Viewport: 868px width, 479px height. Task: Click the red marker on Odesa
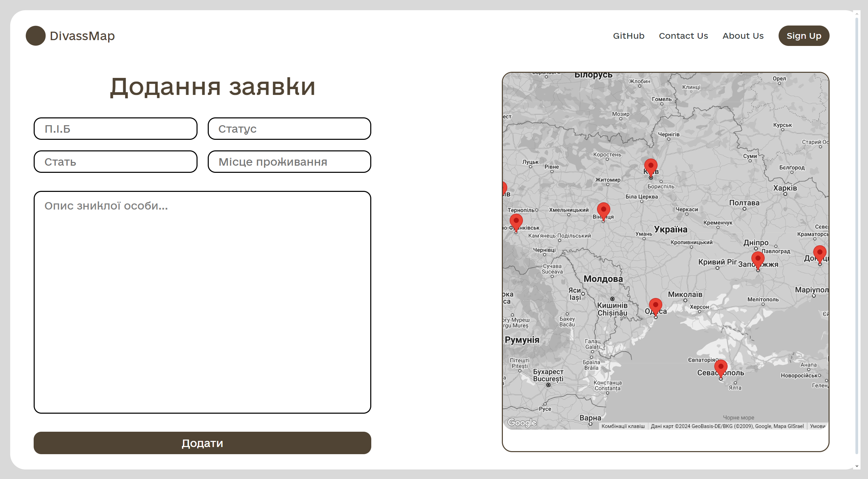pos(655,306)
